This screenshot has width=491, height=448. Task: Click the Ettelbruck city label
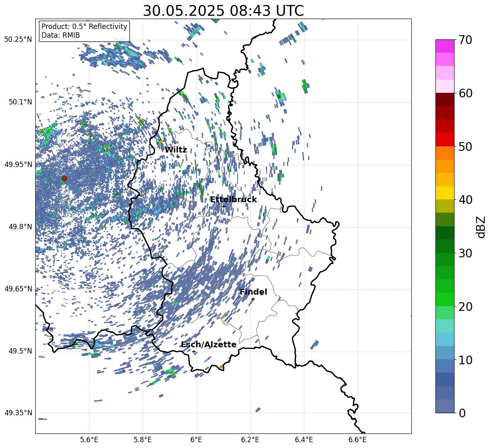(x=233, y=200)
